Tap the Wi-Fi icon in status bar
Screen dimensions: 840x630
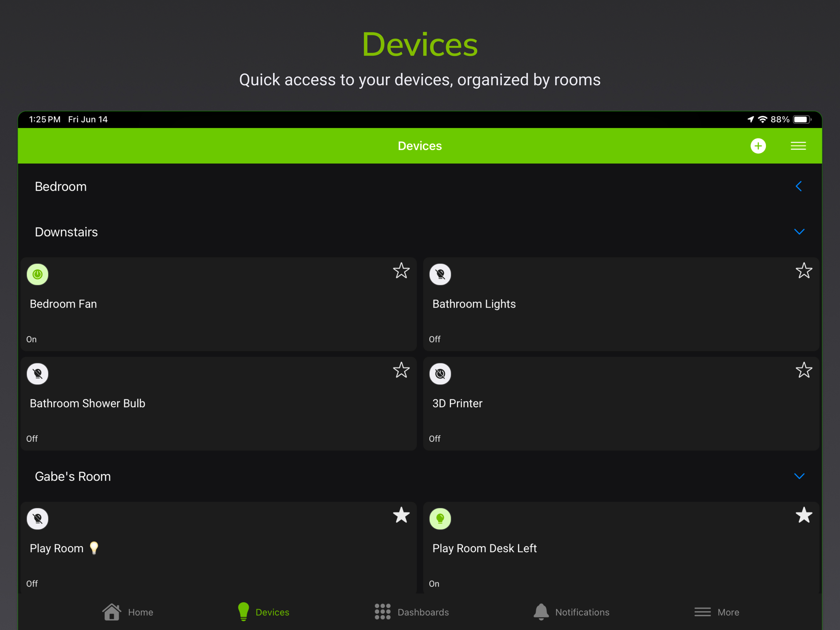click(763, 119)
